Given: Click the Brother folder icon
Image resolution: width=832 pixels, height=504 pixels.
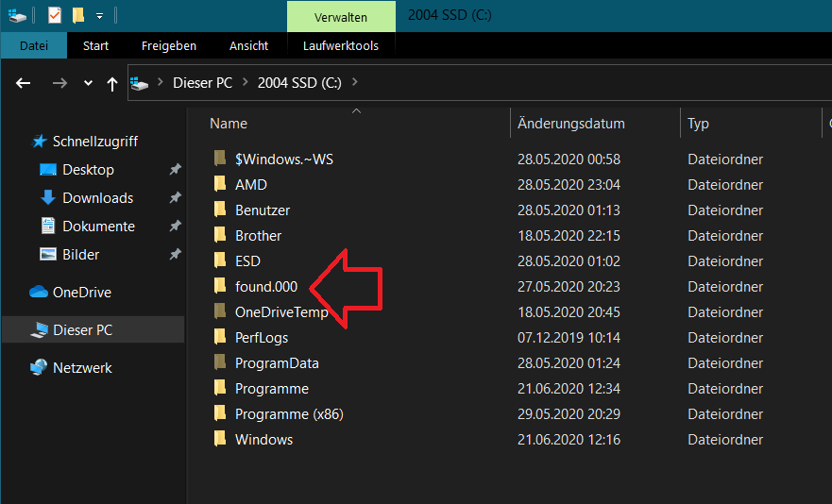Looking at the screenshot, I should (x=220, y=234).
